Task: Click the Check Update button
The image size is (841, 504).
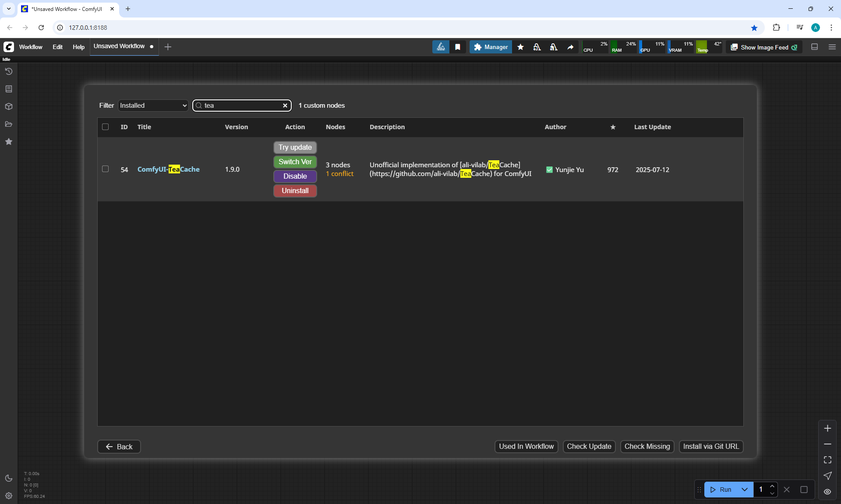Action: tap(589, 446)
